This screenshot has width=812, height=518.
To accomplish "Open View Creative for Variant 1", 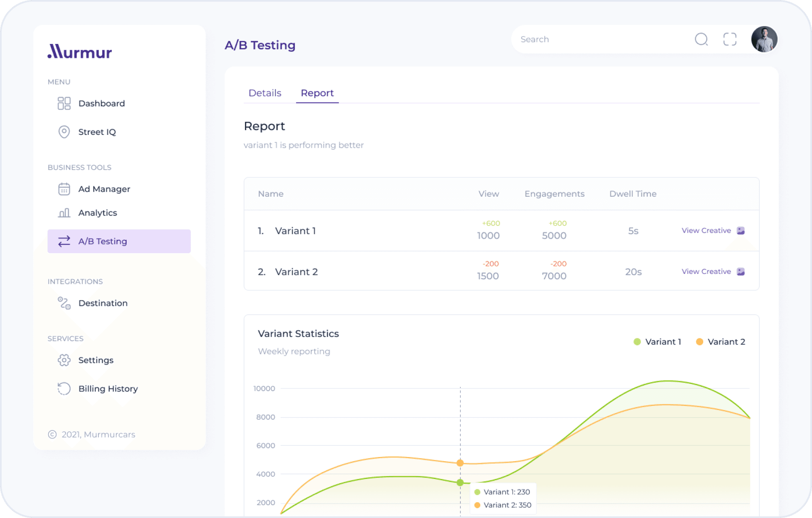I will [x=706, y=231].
